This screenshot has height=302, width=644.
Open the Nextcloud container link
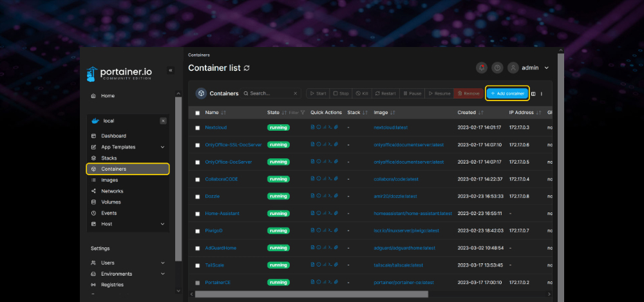click(x=216, y=127)
